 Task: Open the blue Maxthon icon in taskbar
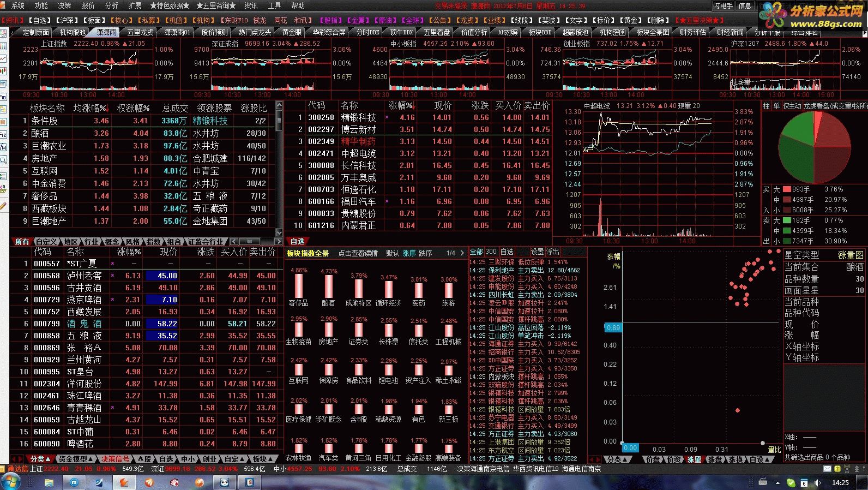pos(74,482)
